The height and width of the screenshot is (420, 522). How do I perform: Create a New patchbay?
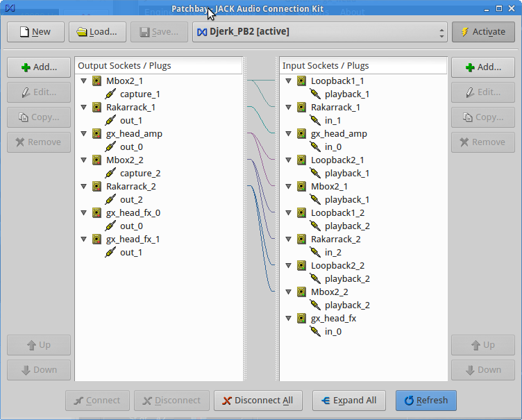coord(35,32)
